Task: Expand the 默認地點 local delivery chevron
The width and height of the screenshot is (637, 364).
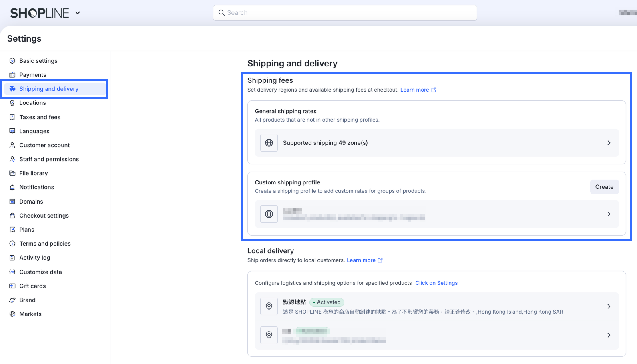Action: coord(609,306)
